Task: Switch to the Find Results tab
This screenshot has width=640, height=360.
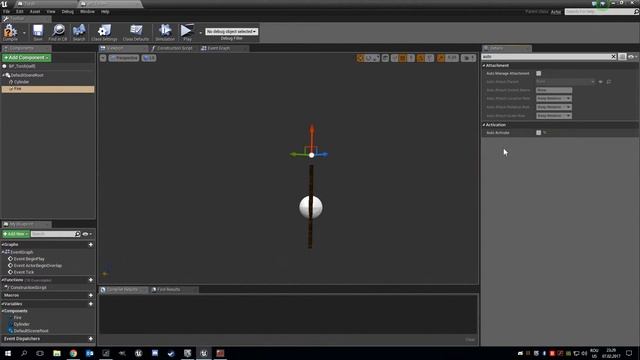Action: tap(174, 290)
